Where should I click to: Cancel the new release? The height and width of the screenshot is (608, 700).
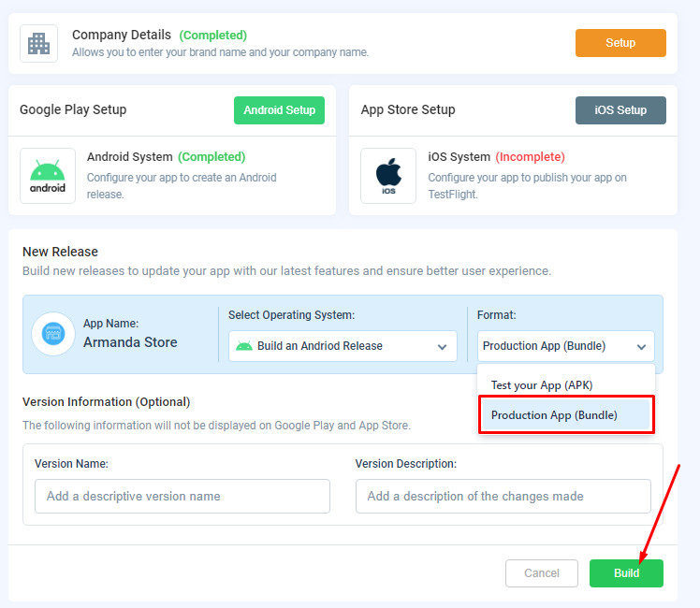pos(542,573)
